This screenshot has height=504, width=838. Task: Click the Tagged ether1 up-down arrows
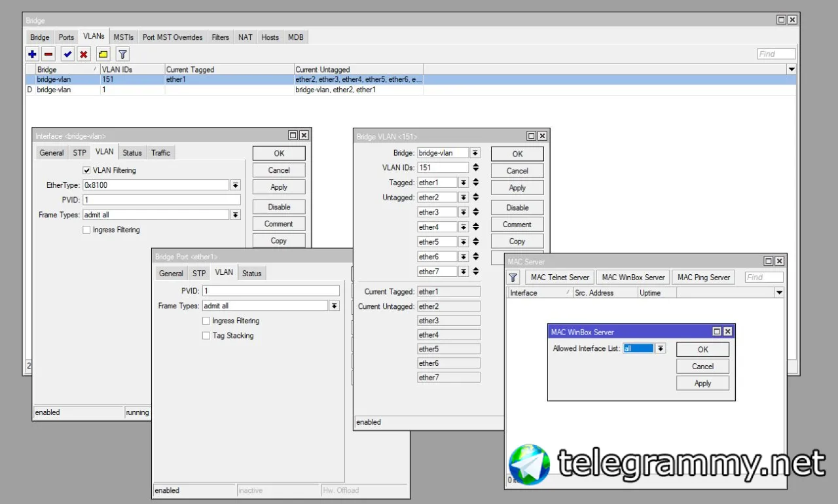click(x=476, y=183)
